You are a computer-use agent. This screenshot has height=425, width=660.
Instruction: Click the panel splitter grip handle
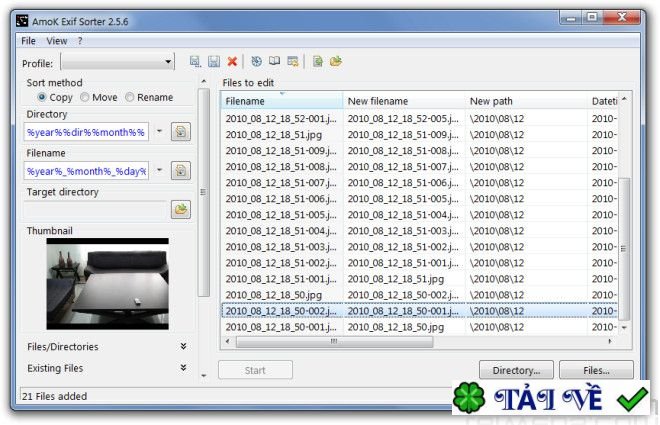pos(203,192)
